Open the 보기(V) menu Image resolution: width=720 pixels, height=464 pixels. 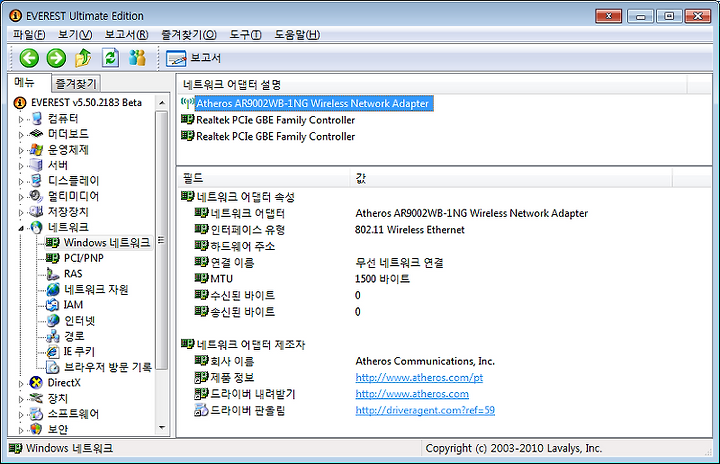click(x=74, y=34)
